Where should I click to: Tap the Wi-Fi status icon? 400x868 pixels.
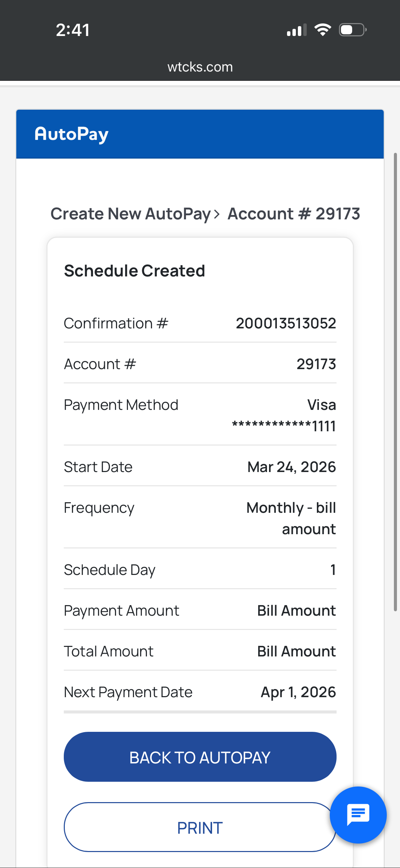[323, 30]
